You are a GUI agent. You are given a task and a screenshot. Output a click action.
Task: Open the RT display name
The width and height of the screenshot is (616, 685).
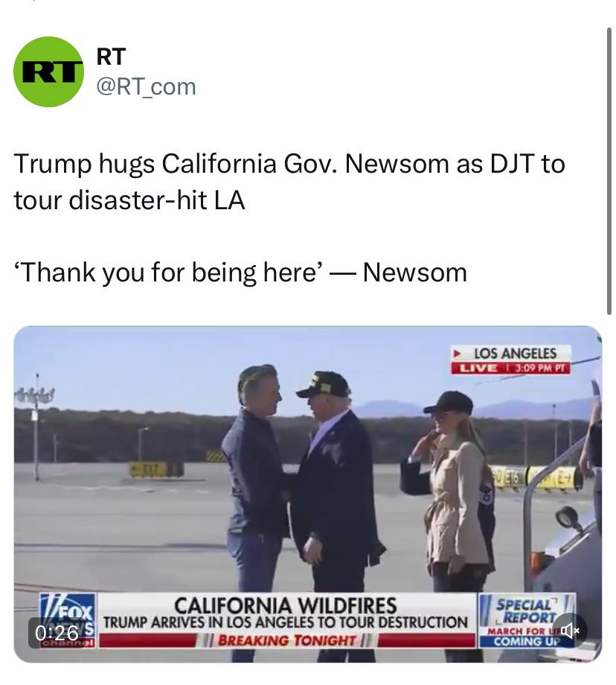click(111, 57)
